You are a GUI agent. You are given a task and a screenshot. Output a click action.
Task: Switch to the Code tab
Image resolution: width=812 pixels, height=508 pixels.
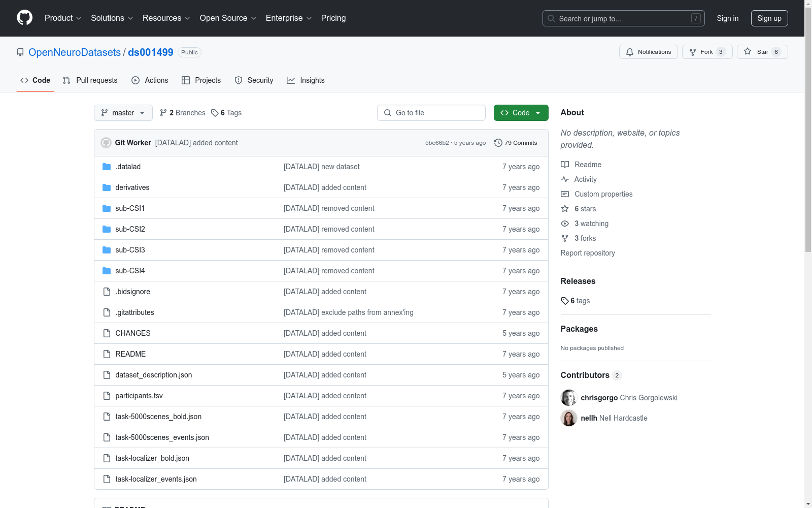click(x=36, y=80)
